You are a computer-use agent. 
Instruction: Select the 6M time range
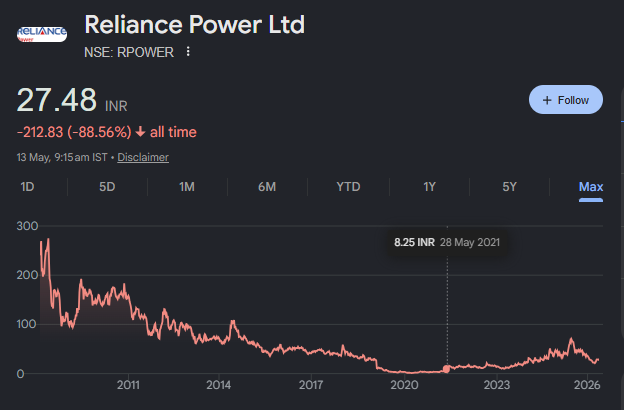tap(267, 187)
